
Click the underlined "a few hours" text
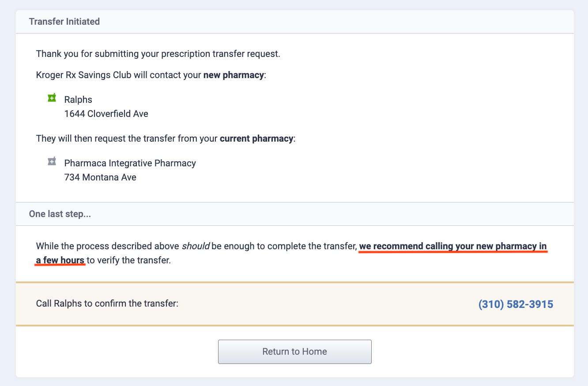[60, 260]
